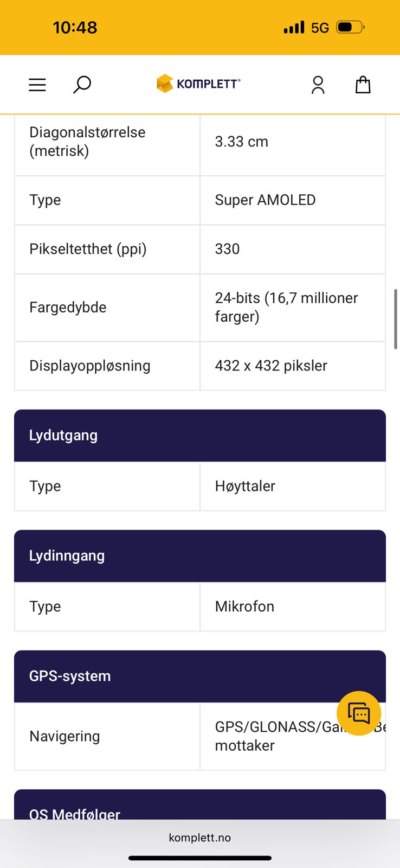Open the live chat bubble
The width and height of the screenshot is (400, 868).
point(359,713)
